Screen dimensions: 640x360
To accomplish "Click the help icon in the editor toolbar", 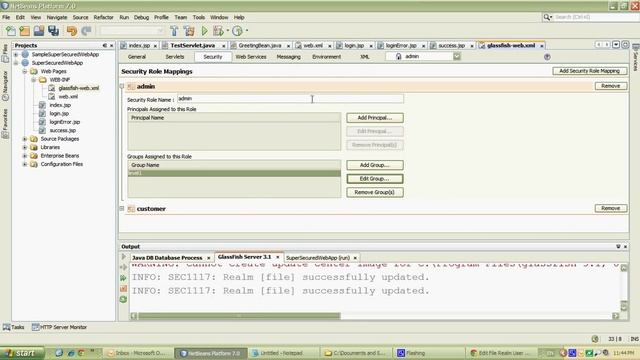I will pos(547,57).
